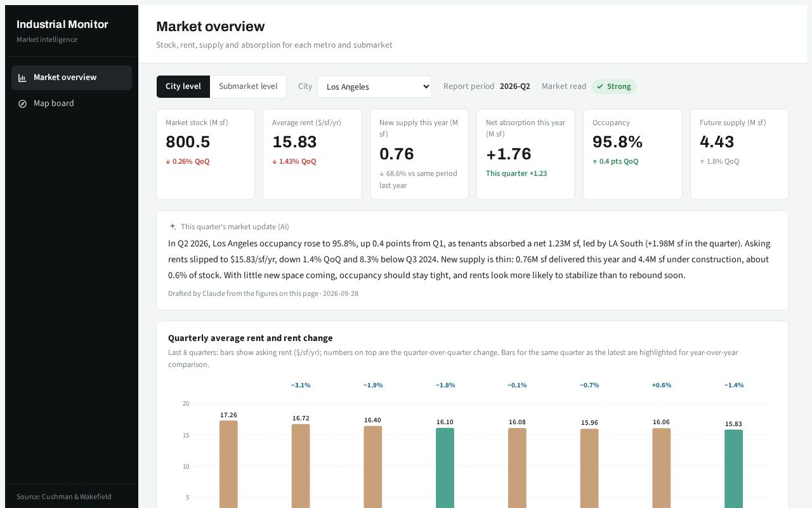Click the tan bar labeled 16.06
Screen dimensions: 812x508
[662, 468]
